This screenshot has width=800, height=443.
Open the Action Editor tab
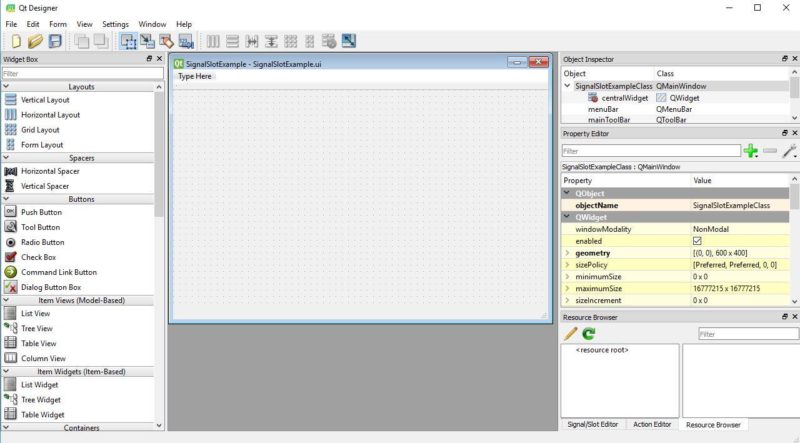coord(650,424)
